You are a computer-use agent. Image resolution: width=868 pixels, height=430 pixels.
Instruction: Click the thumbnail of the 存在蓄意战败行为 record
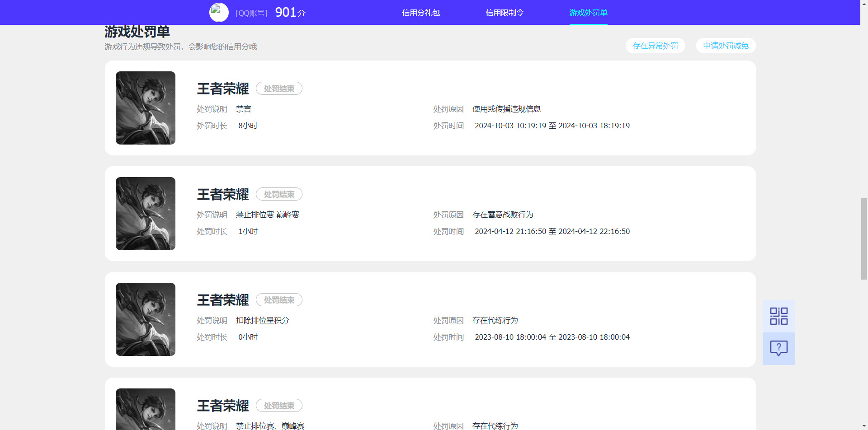[x=146, y=214]
